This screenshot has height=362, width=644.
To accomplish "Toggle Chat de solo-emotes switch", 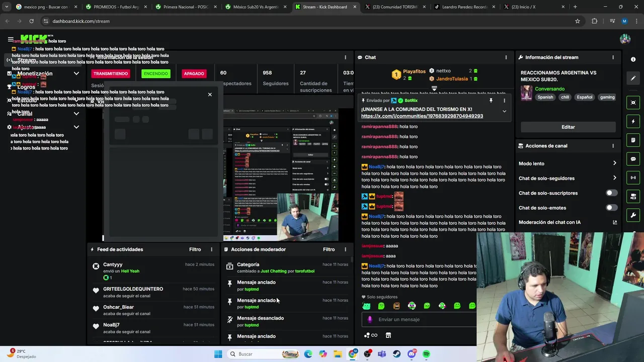I will 611,208.
